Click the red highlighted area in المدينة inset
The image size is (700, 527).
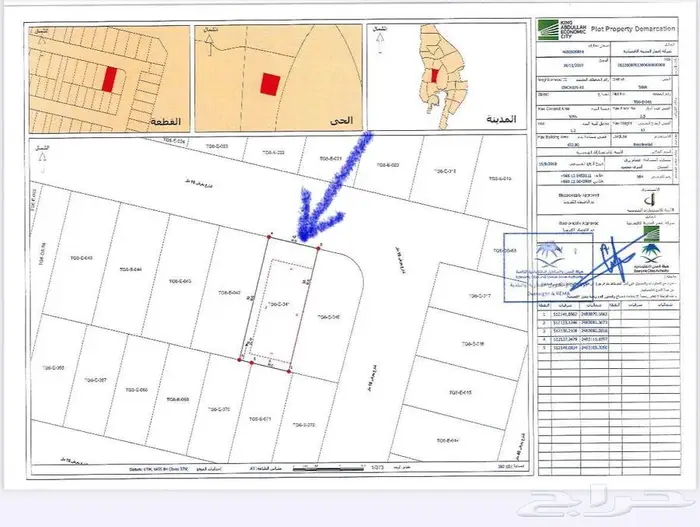[434, 75]
